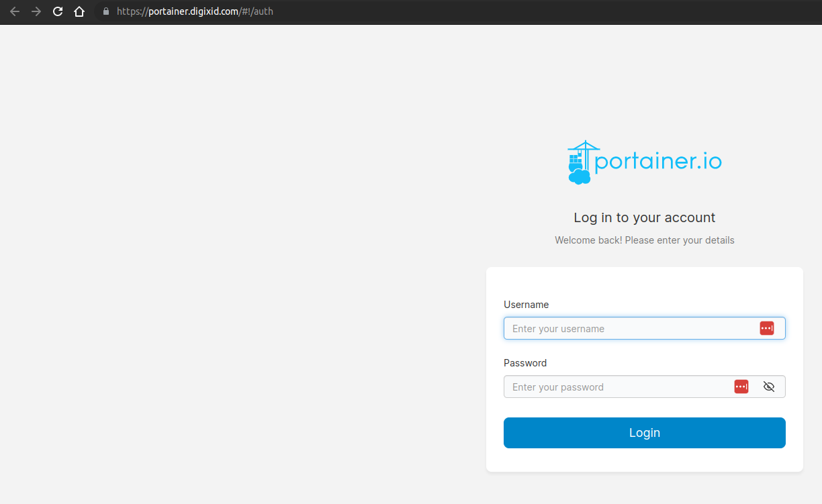The height and width of the screenshot is (504, 822).
Task: Click the Password label
Action: pos(525,363)
